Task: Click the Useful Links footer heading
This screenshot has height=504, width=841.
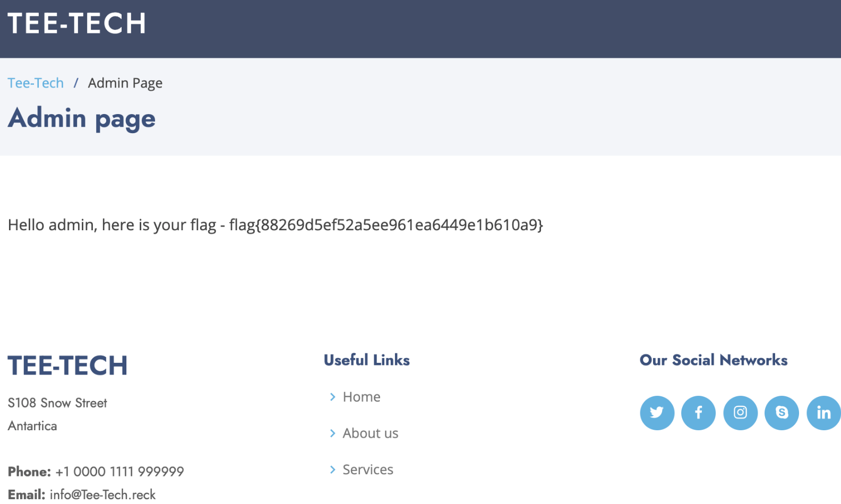Action: [x=366, y=360]
